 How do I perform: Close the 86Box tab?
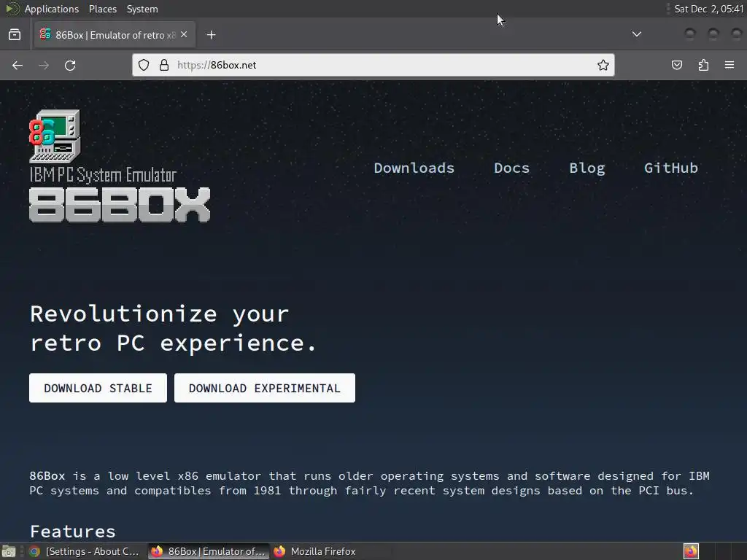(x=184, y=34)
